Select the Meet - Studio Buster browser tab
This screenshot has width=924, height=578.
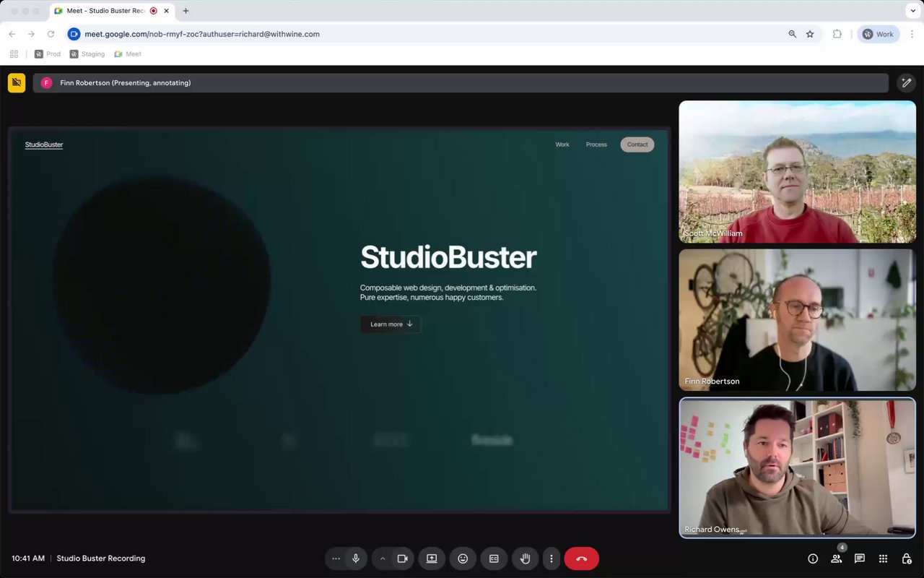112,11
